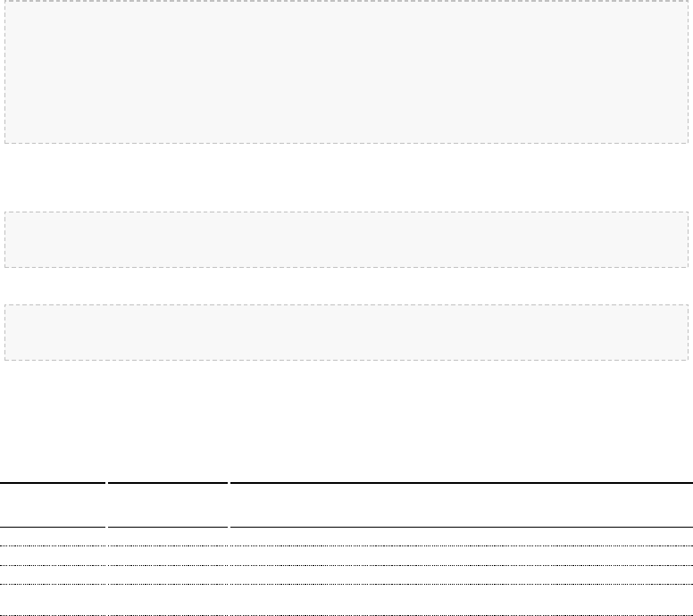Click the wide third column header cell

click(x=461, y=505)
